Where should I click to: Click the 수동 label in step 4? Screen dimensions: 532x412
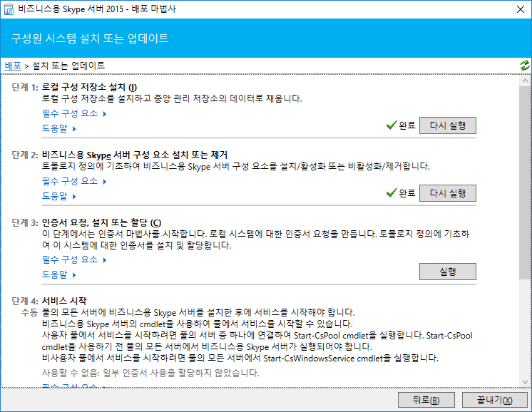29,312
